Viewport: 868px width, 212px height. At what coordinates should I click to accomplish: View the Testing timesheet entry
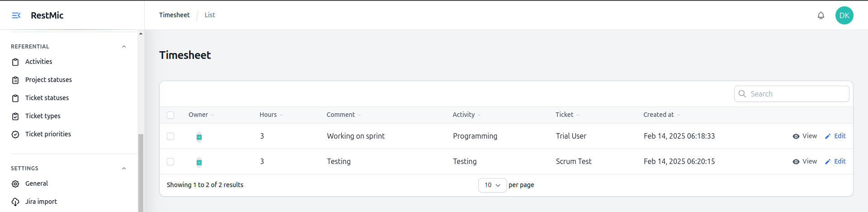pos(805,161)
